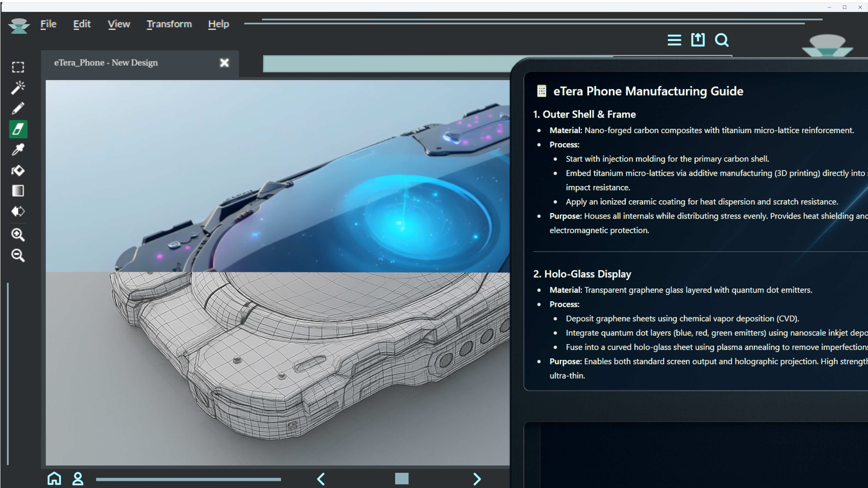Viewport: 868px width, 488px height.
Task: Open the user profile icon
Action: pyautogui.click(x=78, y=478)
